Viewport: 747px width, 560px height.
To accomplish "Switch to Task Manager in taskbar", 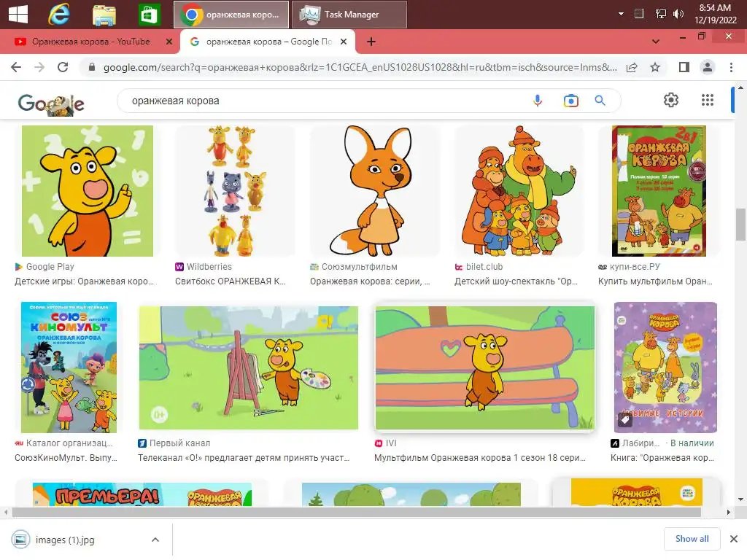I will (x=349, y=15).
